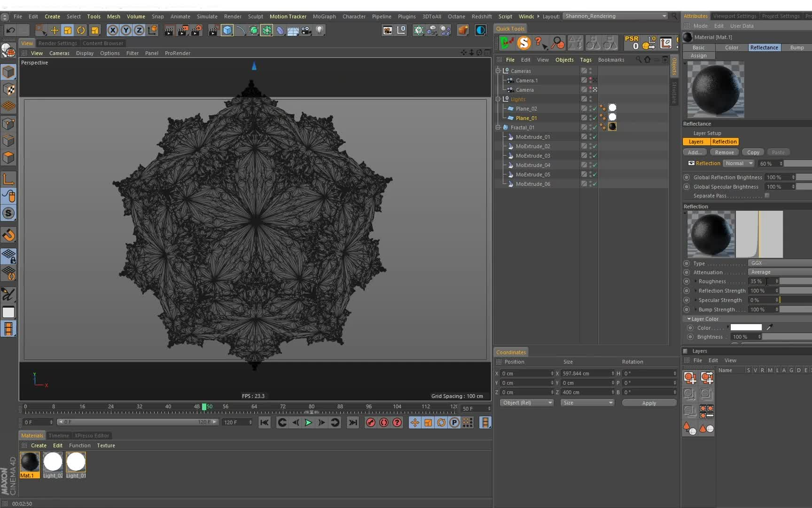Open the Reflection blend mode Normal dropdown
Image resolution: width=812 pixels, height=508 pixels.
pos(738,163)
